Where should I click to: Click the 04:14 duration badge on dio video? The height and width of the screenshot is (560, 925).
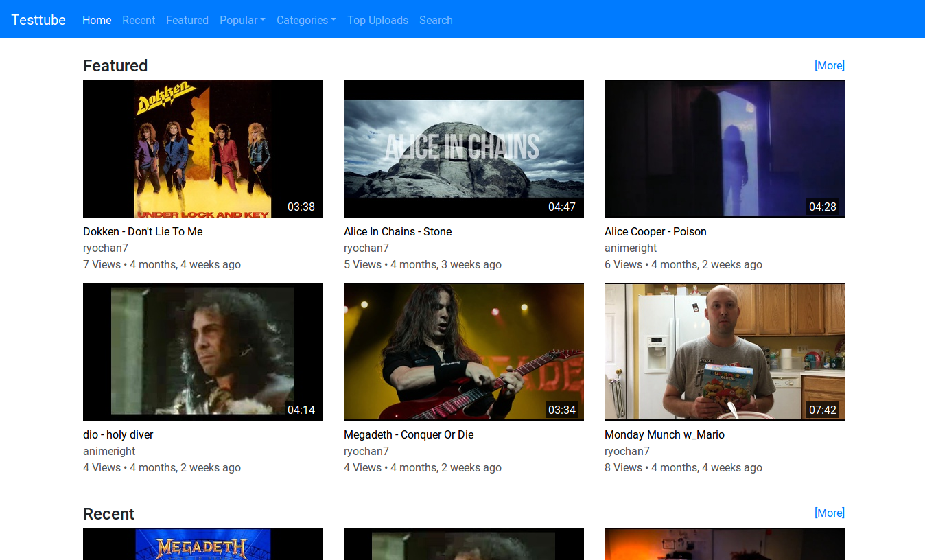[301, 410]
